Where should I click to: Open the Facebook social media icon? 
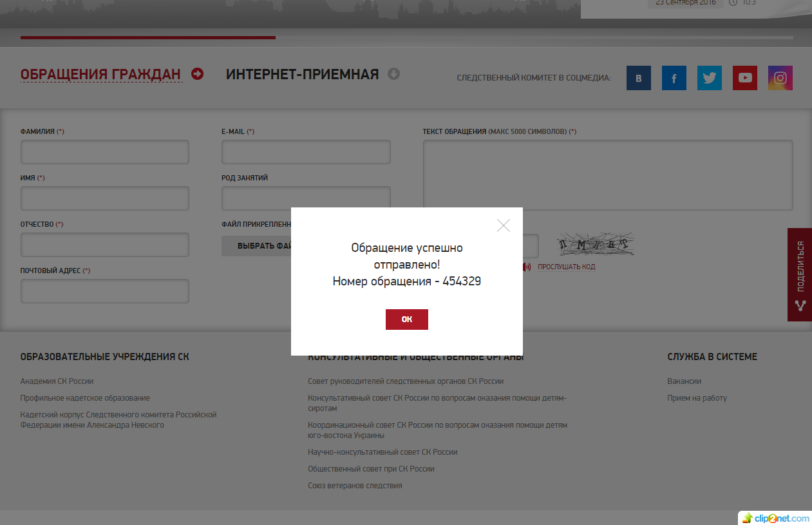[x=674, y=78]
